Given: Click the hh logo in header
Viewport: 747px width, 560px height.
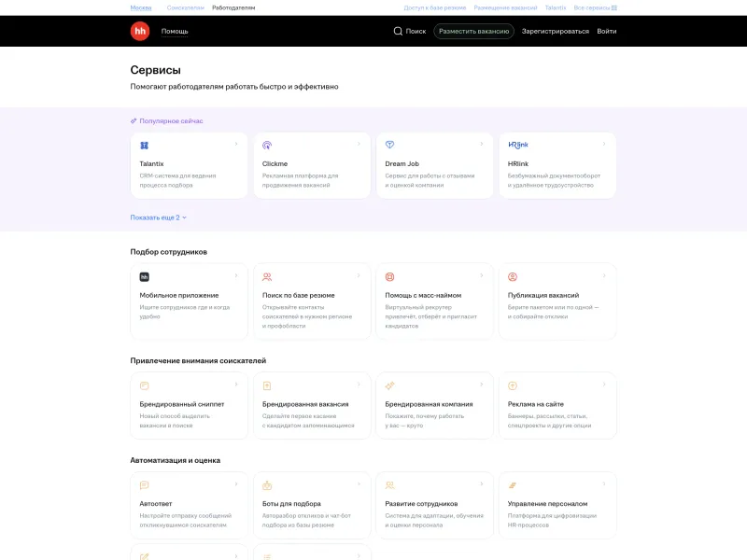Looking at the screenshot, I should click(140, 31).
